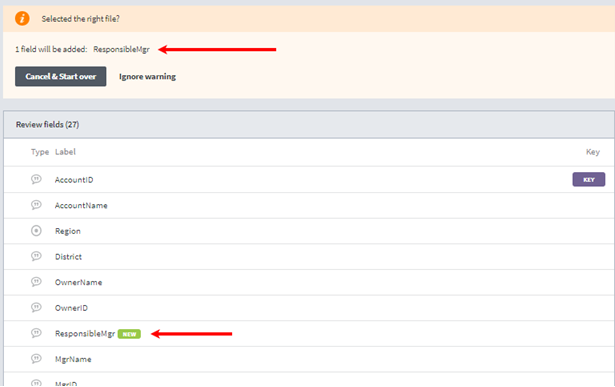Click the Region radio type icon
The image size is (615, 387).
point(36,231)
